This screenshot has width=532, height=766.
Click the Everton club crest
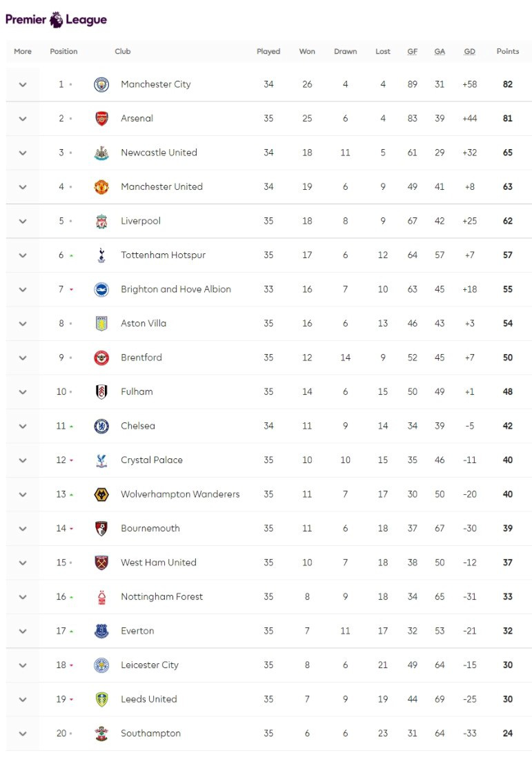(x=101, y=631)
